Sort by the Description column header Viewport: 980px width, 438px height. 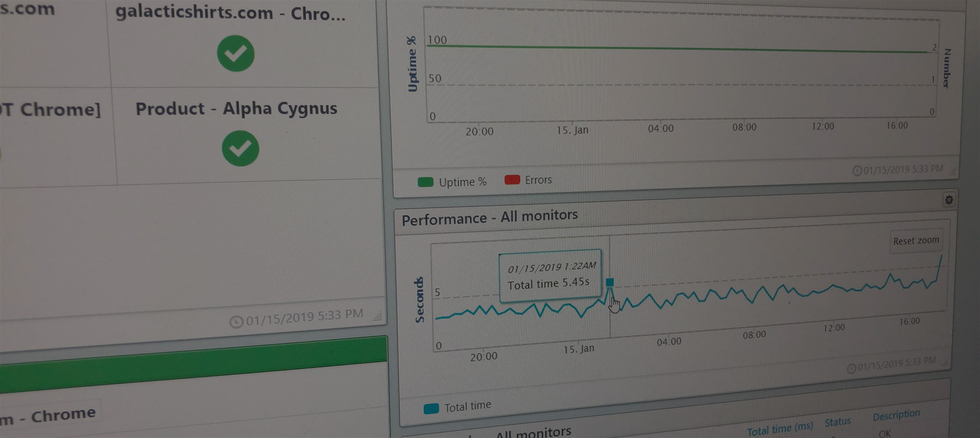pyautogui.click(x=896, y=415)
